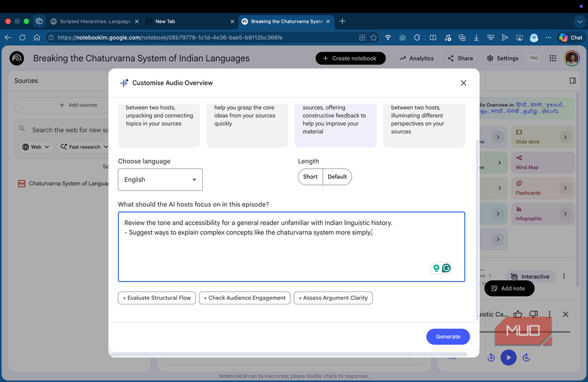Click the green lightbulb suggestion icon in text area

coord(436,268)
